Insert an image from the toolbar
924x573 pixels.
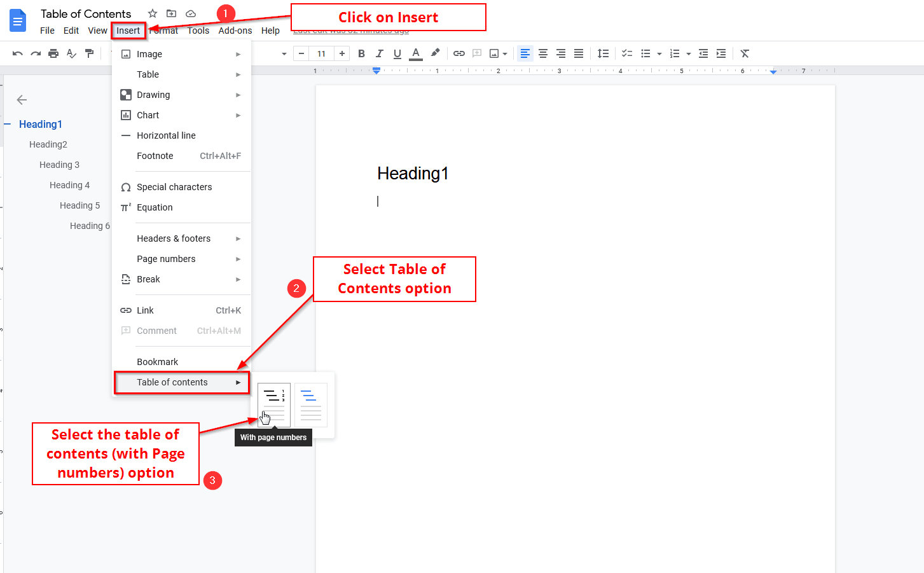(494, 53)
